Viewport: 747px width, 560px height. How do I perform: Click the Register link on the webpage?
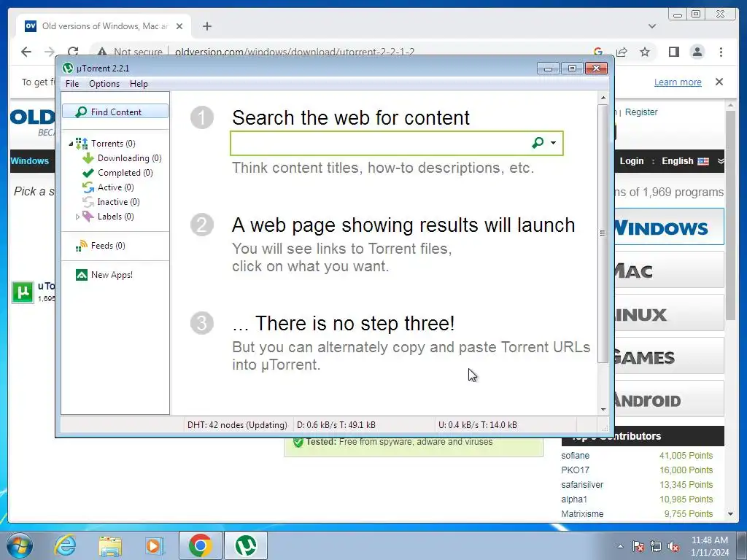tap(640, 112)
